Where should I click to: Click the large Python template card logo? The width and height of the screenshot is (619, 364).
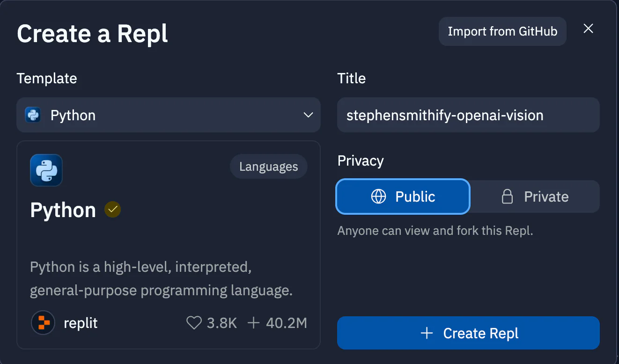coord(46,170)
